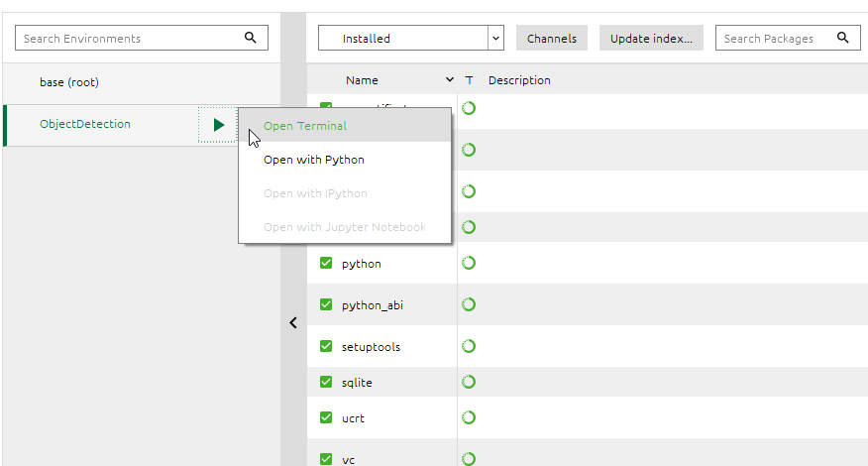868x466 pixels.
Task: Click the status circle icon for setuptools
Action: point(469,346)
